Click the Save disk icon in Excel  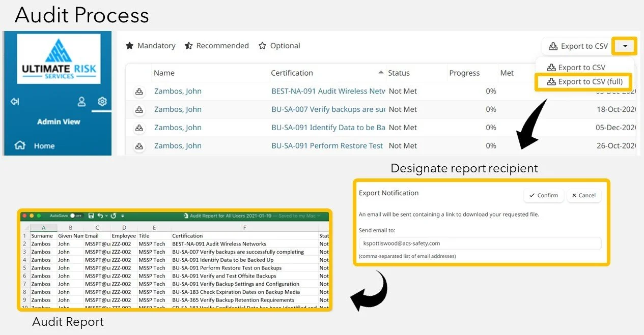[91, 216]
